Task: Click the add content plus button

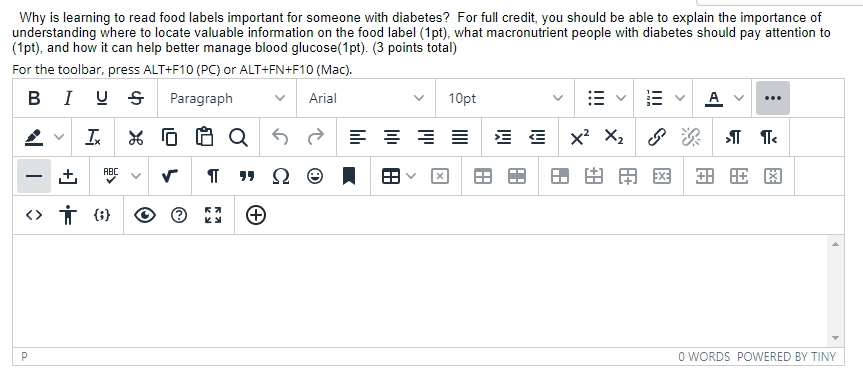Action: click(x=256, y=215)
